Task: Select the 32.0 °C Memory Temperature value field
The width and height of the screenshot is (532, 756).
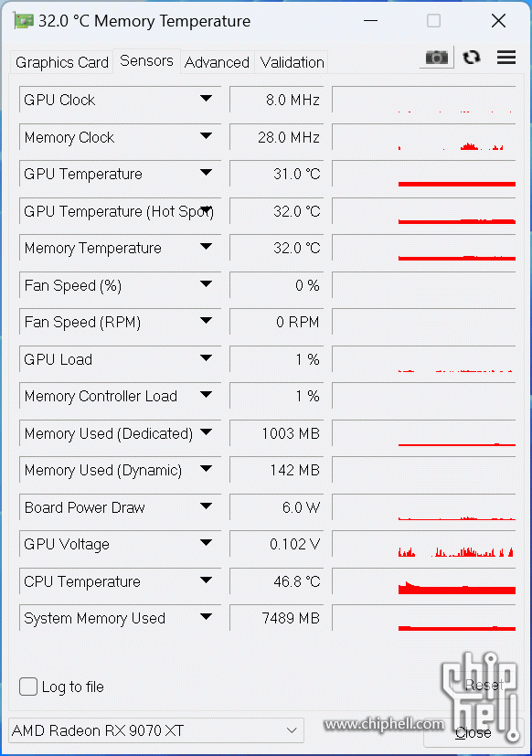Action: tap(276, 248)
